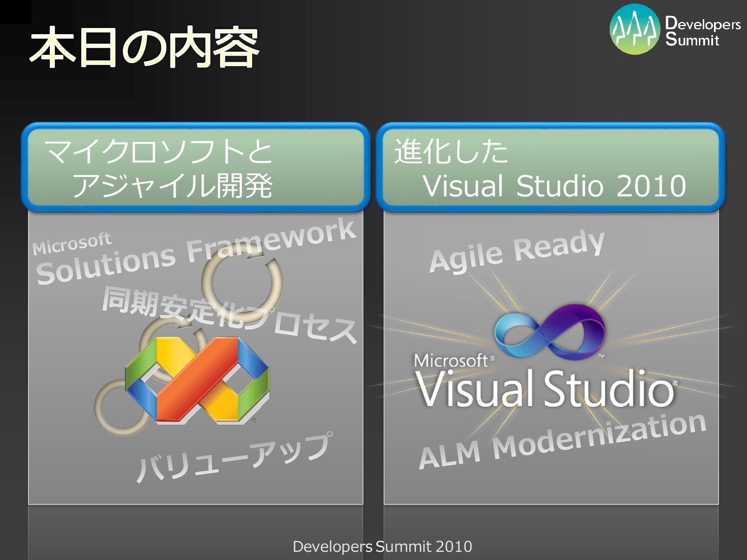747x560 pixels.
Task: Click the 'Microsoft' label above the Visual Studio wordmark
Action: tap(451, 360)
